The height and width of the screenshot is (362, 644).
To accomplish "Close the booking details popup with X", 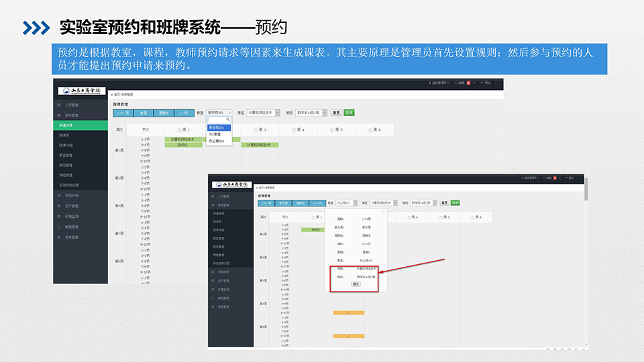I will click(384, 211).
